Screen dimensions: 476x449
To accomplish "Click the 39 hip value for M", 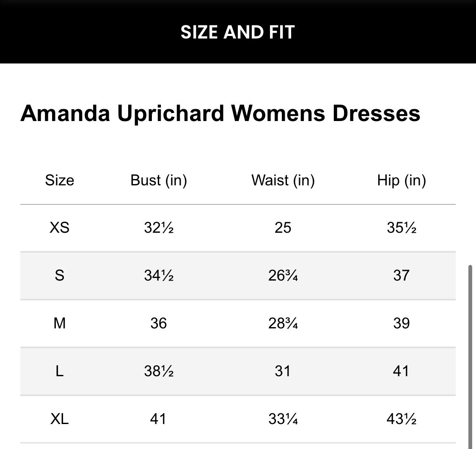I will point(401,323).
